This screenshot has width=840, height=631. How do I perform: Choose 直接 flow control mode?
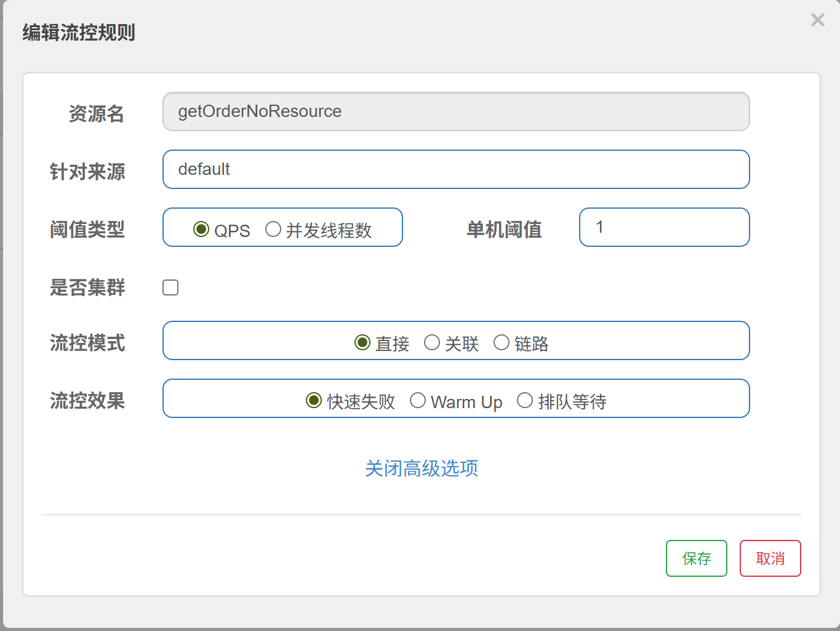[362, 342]
